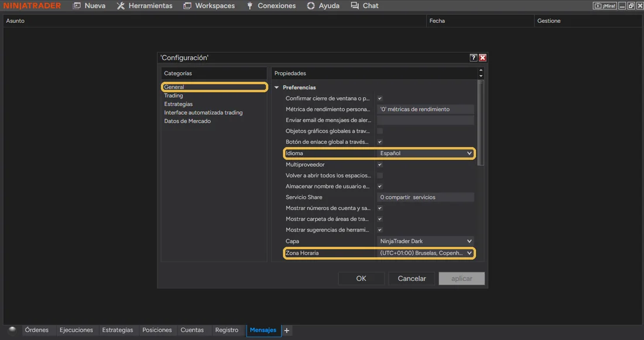Image resolution: width=644 pixels, height=340 pixels.
Task: Switch to the Posiciones tab
Action: tap(157, 330)
